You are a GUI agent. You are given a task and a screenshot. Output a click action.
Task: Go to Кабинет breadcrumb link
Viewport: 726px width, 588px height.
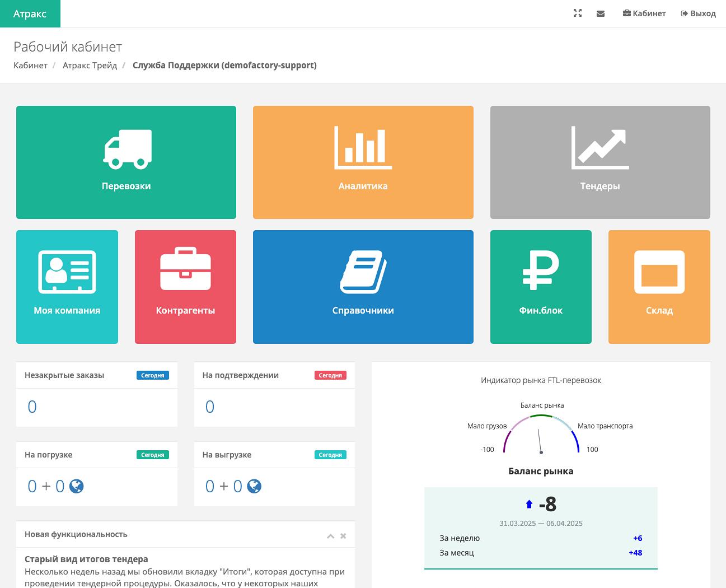click(30, 66)
